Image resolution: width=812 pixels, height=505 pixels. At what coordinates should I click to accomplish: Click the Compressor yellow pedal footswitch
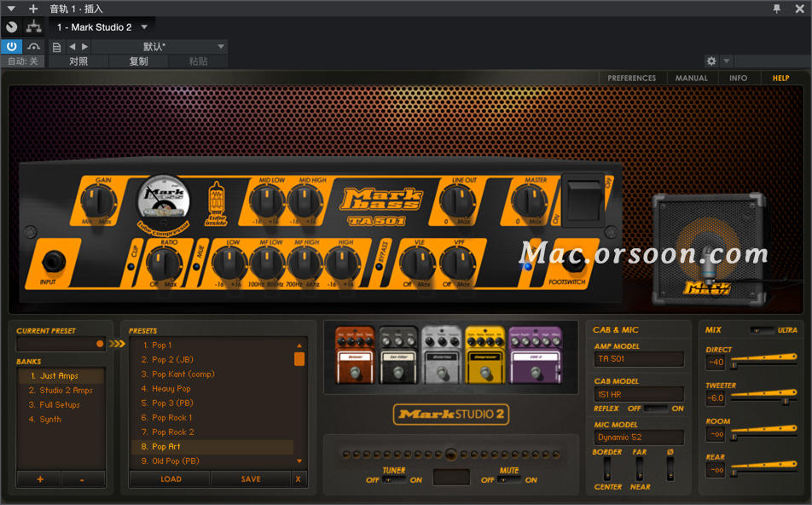[x=484, y=372]
